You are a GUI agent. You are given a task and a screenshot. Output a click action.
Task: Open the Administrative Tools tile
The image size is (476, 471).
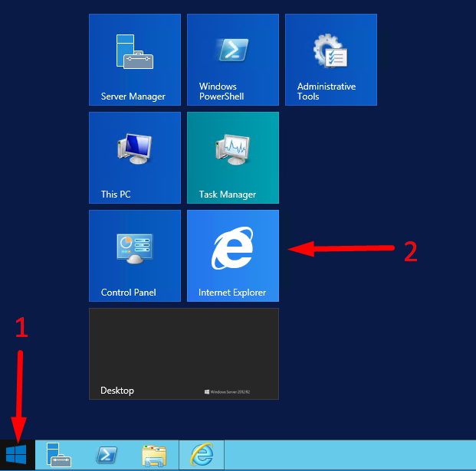tap(331, 60)
